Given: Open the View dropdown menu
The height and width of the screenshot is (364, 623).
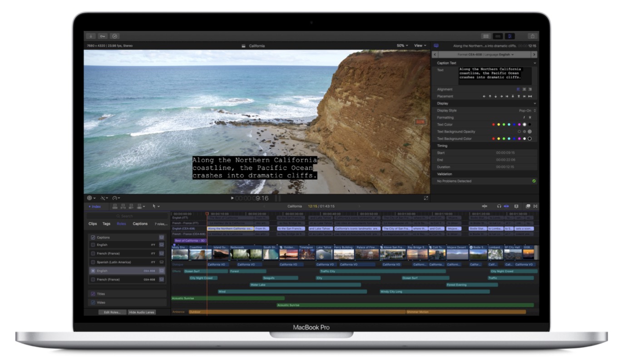Looking at the screenshot, I should coord(420,45).
